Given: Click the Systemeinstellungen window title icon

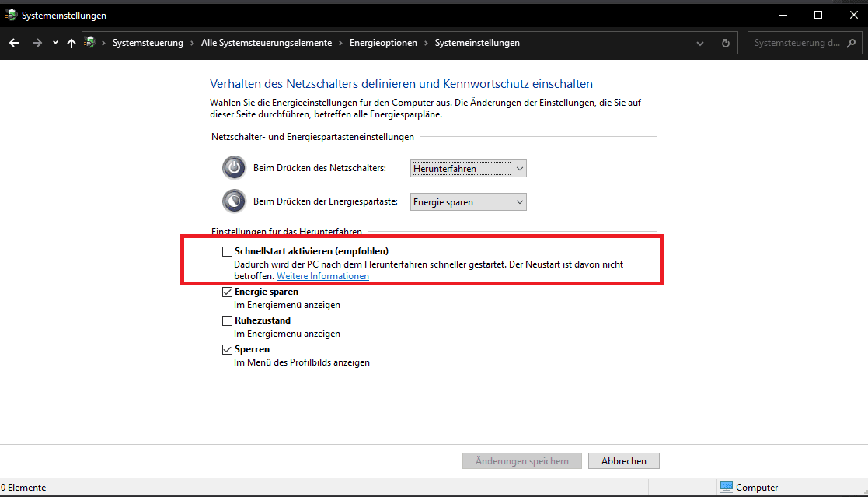Looking at the screenshot, I should click(x=11, y=15).
